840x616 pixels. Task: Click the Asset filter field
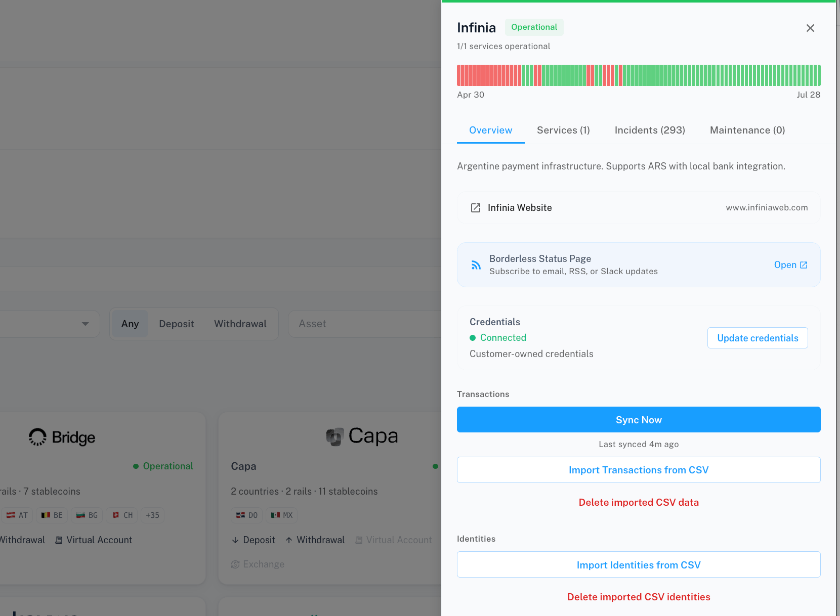coord(364,324)
